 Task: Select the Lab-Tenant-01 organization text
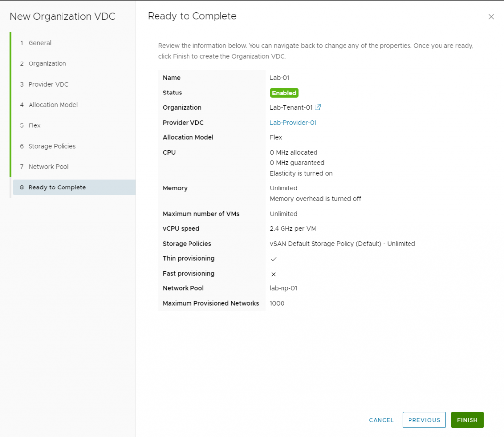(x=291, y=108)
